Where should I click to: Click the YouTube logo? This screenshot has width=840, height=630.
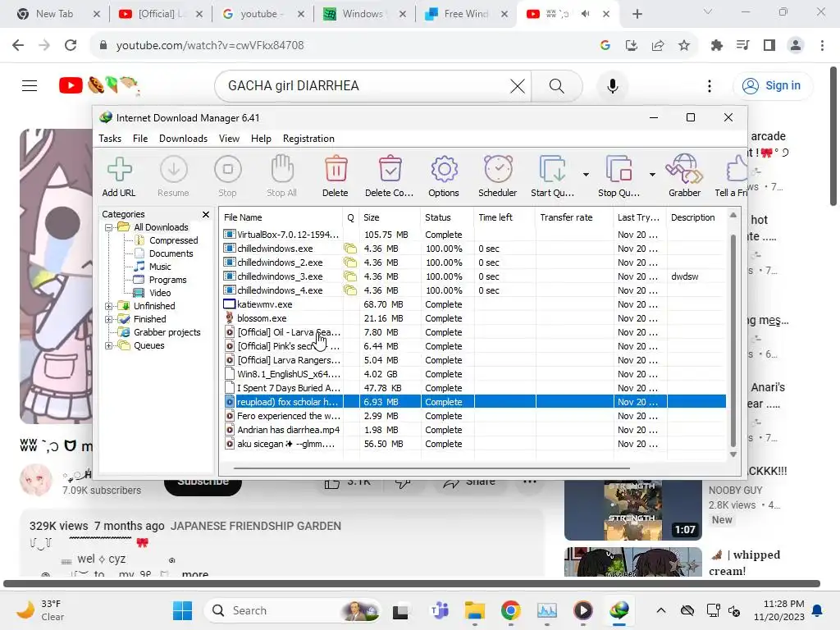pos(99,85)
